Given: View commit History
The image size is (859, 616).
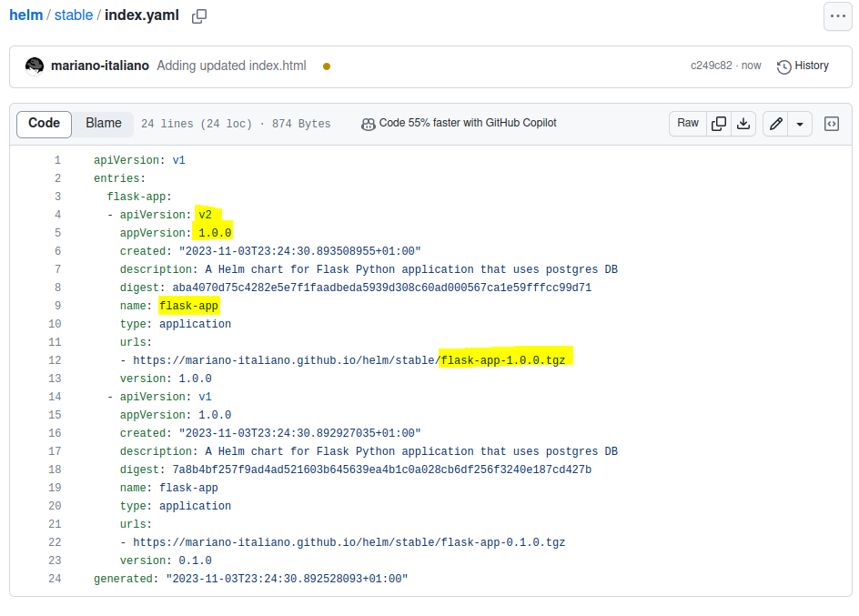Looking at the screenshot, I should click(x=803, y=66).
